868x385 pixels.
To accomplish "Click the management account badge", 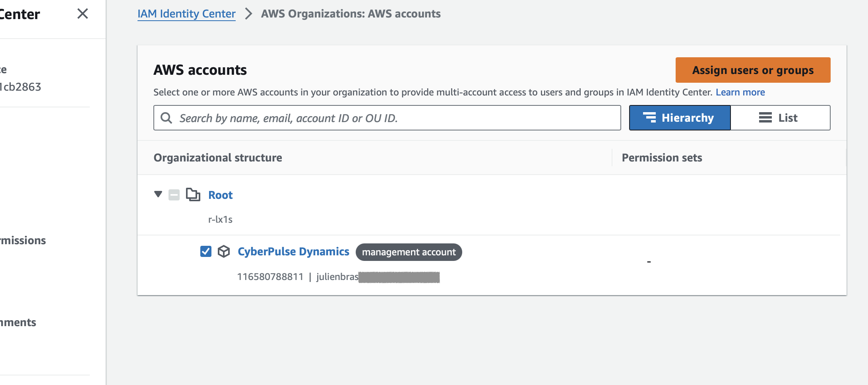I will click(409, 252).
